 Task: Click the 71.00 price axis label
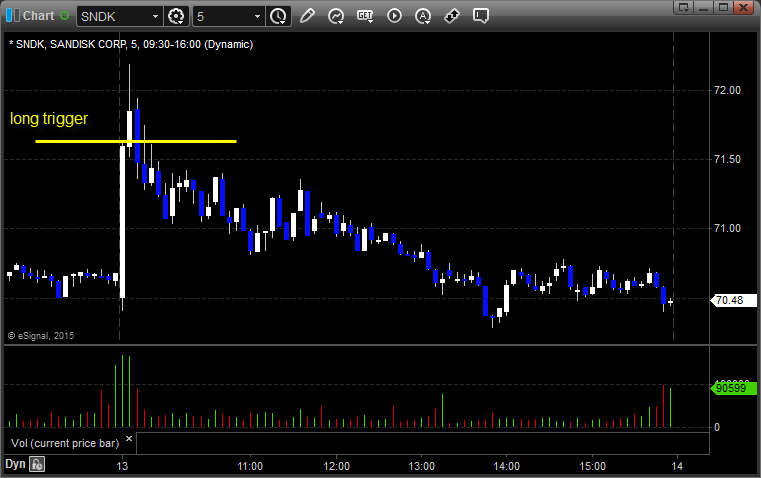point(727,228)
